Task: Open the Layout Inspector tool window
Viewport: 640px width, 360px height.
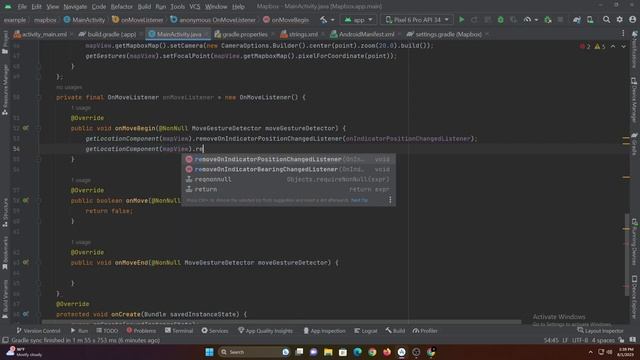Action: tap(600, 331)
